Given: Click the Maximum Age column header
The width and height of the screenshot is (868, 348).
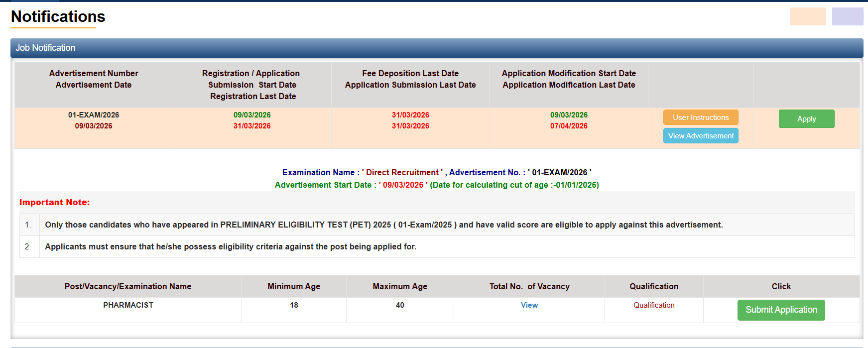Looking at the screenshot, I should pos(399,287).
